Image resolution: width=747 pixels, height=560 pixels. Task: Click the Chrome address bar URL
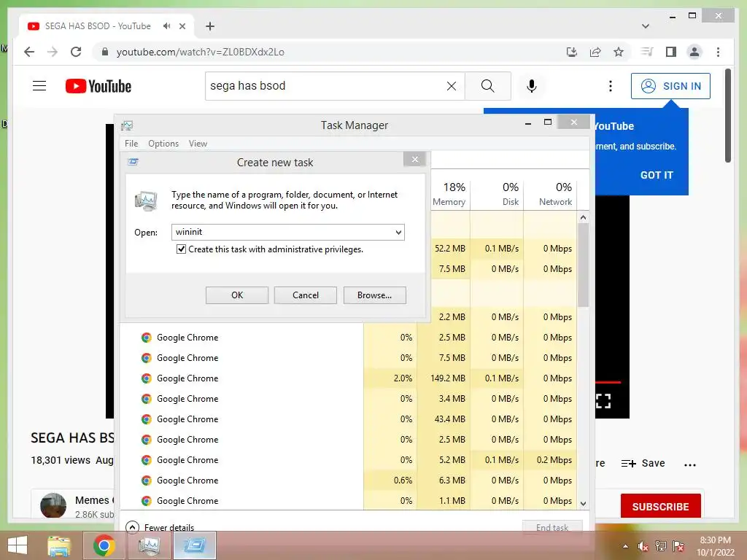click(x=201, y=52)
